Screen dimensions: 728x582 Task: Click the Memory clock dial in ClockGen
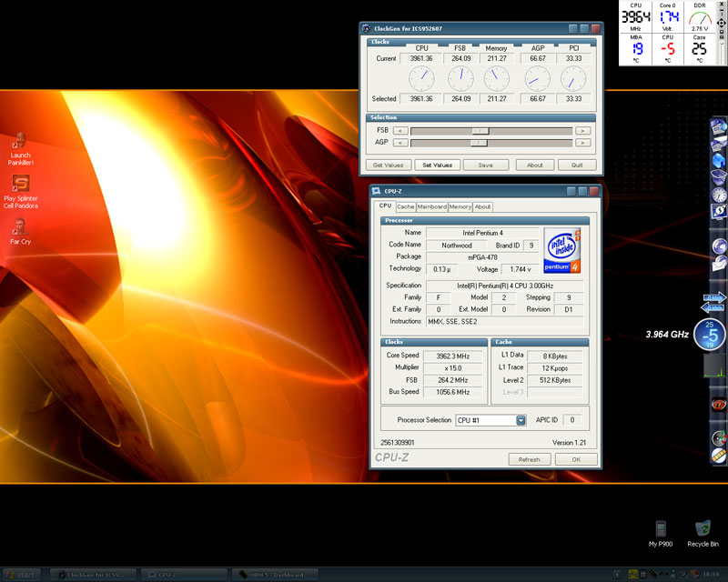tap(497, 78)
